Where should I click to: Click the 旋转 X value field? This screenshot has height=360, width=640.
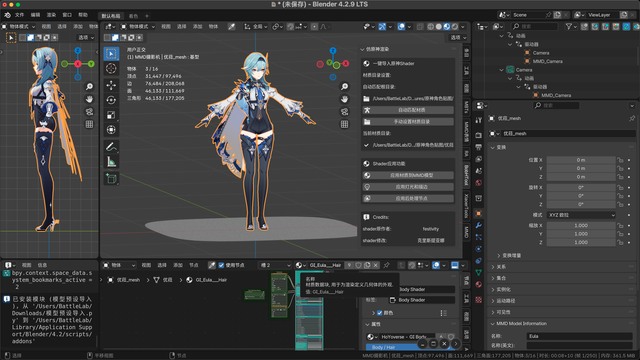click(581, 188)
